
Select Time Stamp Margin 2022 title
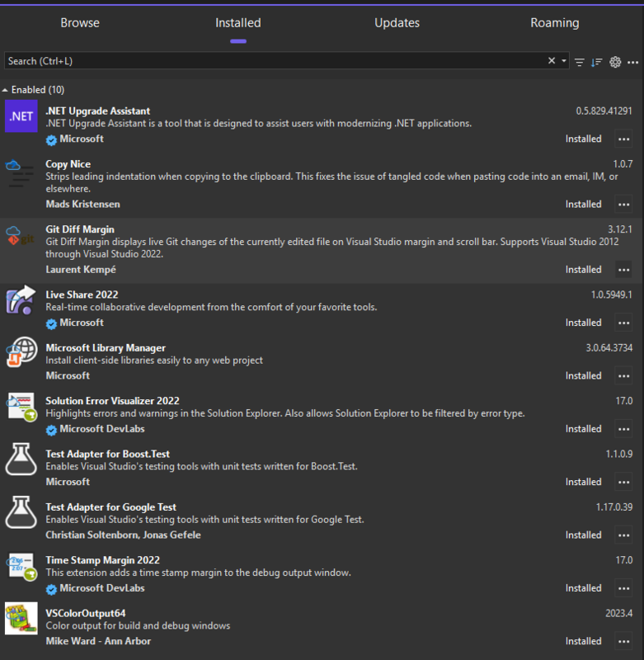[x=102, y=560]
